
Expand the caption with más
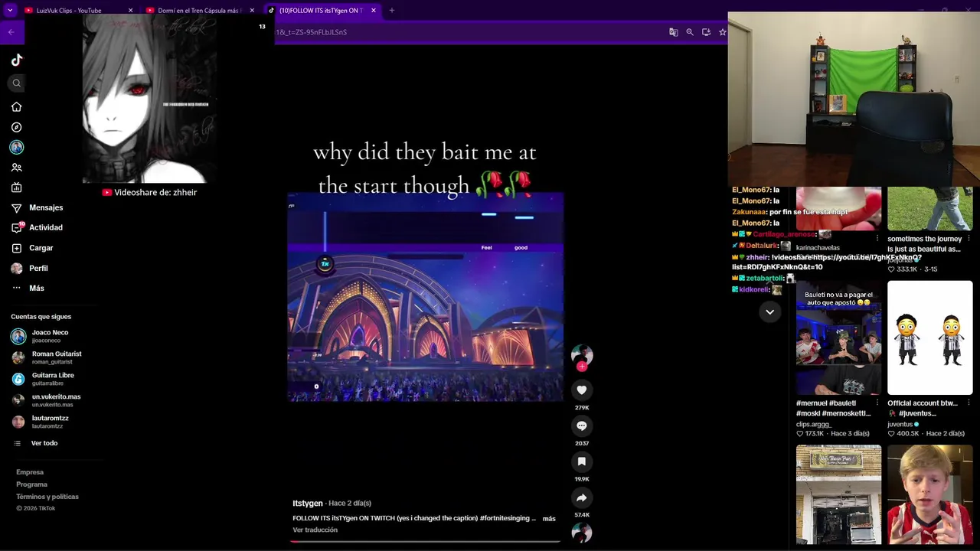(549, 519)
